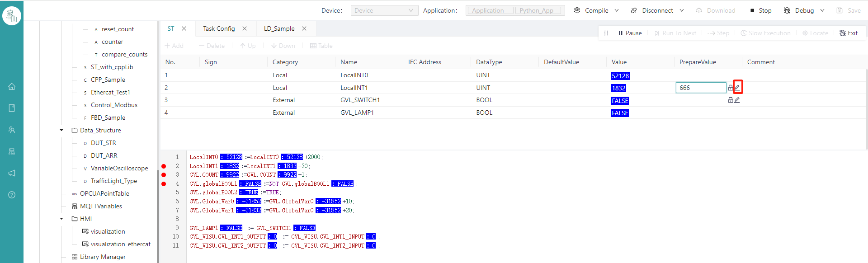The image size is (868, 263).
Task: Open the home page from the sidebar
Action: (x=12, y=86)
